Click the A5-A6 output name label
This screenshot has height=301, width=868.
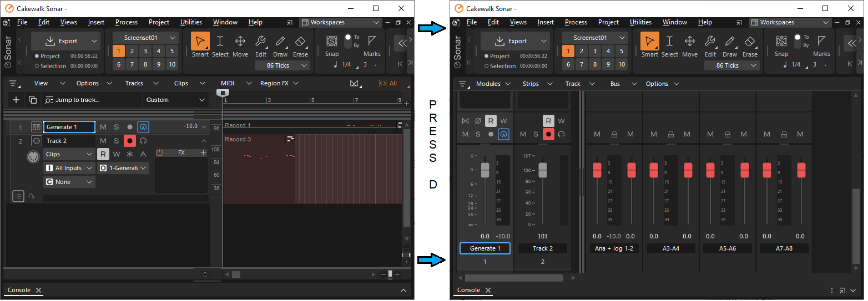(x=728, y=248)
